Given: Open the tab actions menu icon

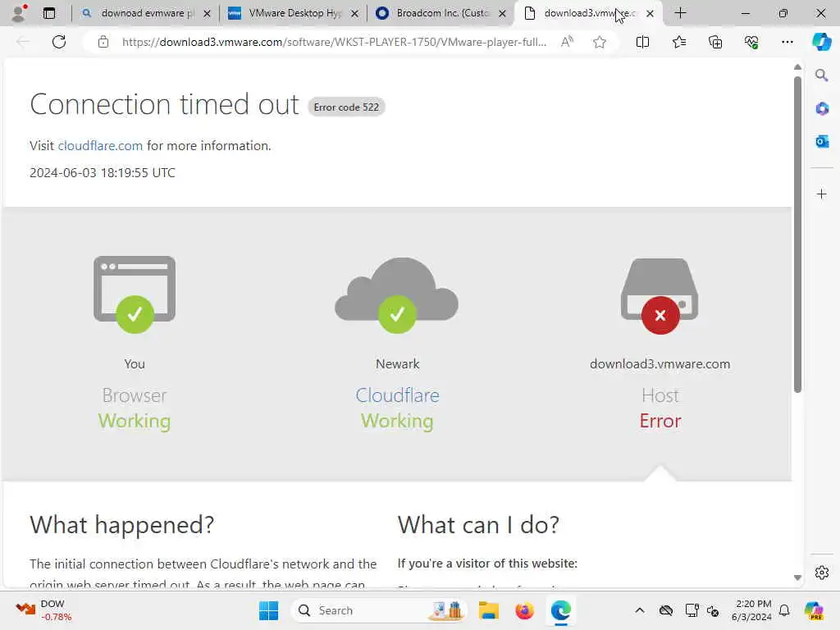Looking at the screenshot, I should pos(49,13).
